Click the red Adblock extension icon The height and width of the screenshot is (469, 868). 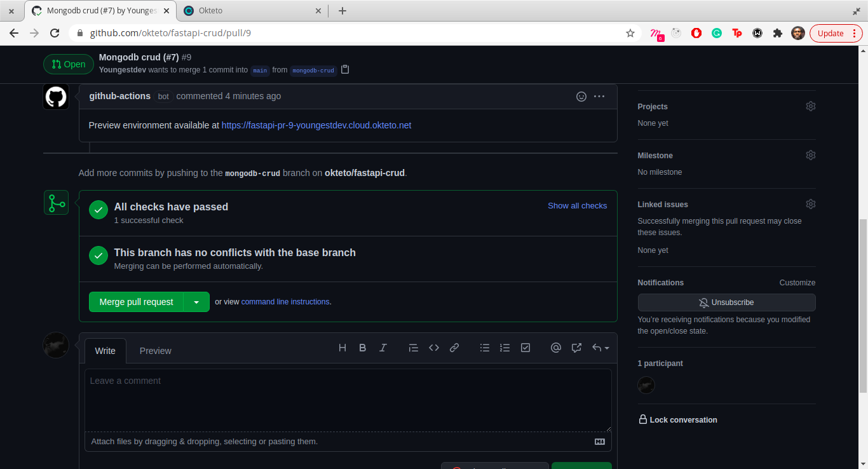(x=696, y=33)
